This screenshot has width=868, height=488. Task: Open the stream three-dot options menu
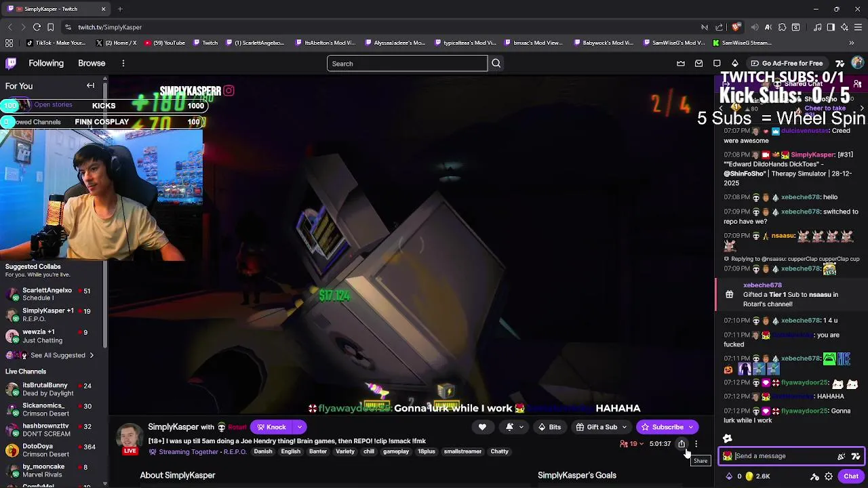696,444
